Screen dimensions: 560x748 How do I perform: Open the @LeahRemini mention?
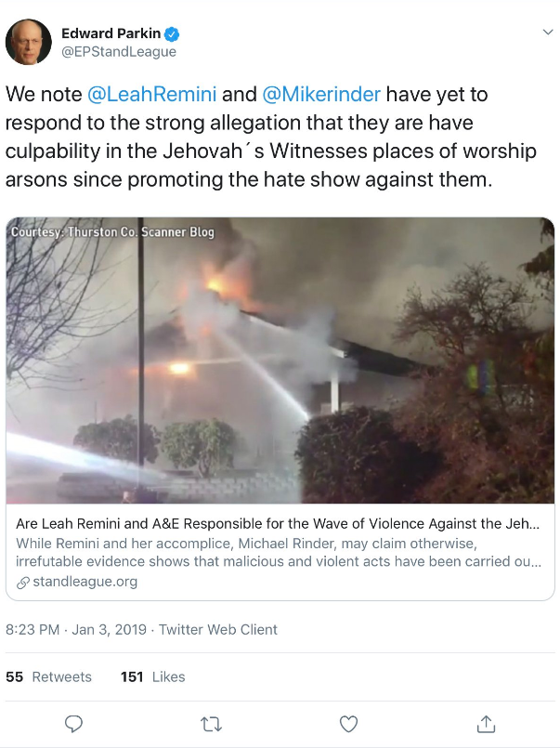tap(152, 94)
